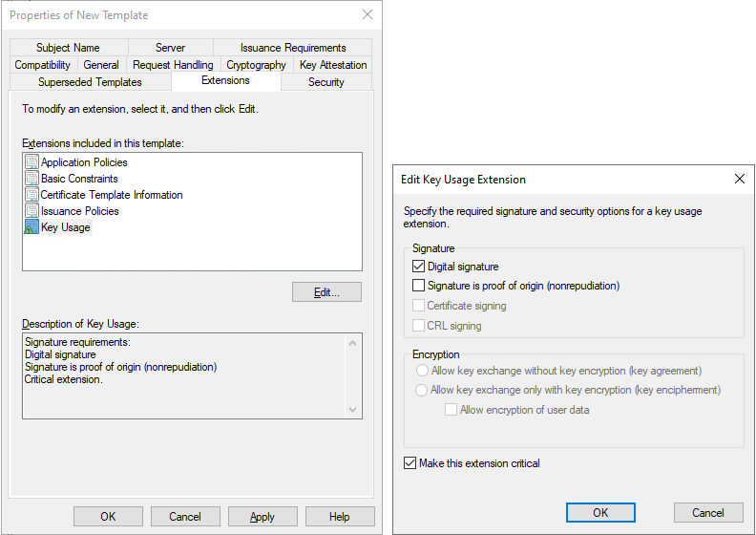Viewport: 756px width, 535px height.
Task: Uncheck the Digital signature checkbox
Action: (418, 267)
